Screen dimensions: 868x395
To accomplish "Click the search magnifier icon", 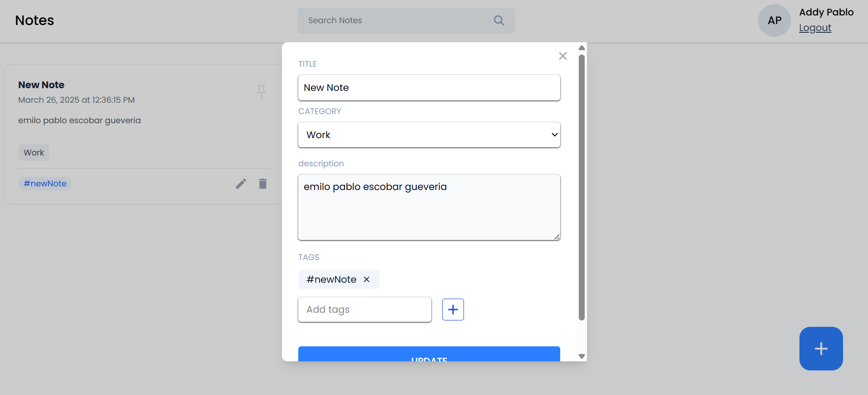I will [x=499, y=20].
